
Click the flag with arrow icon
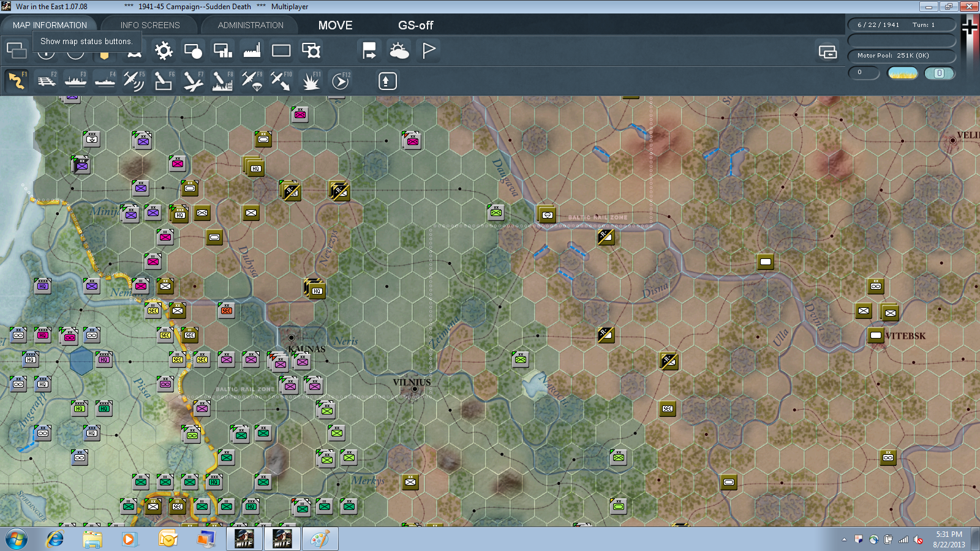(369, 50)
